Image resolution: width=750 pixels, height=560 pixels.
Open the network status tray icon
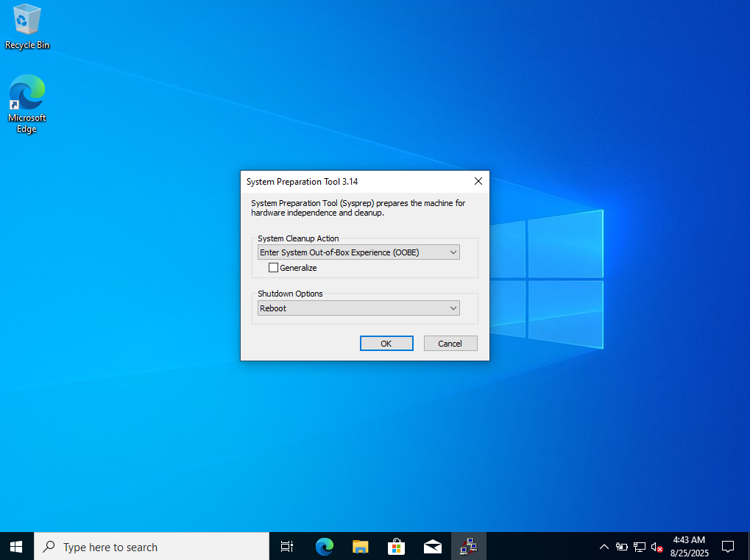[x=640, y=547]
